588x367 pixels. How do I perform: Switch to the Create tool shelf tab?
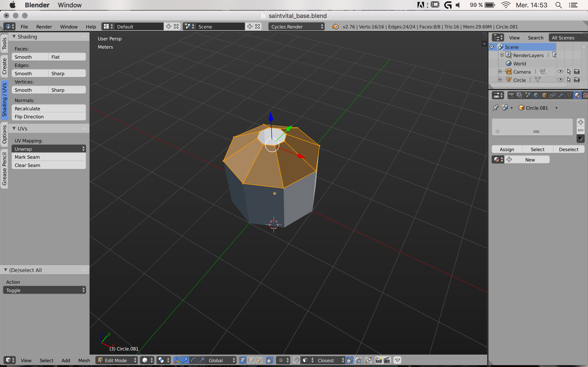(x=4, y=66)
